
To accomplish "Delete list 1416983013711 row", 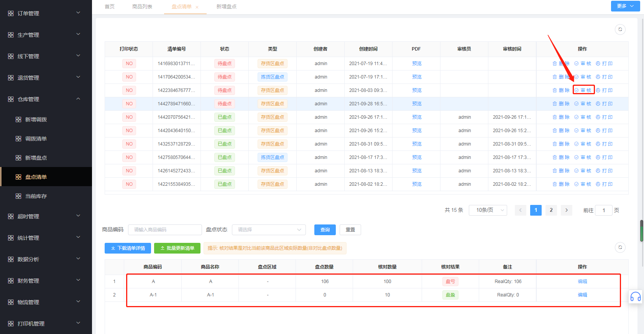I will (561, 64).
